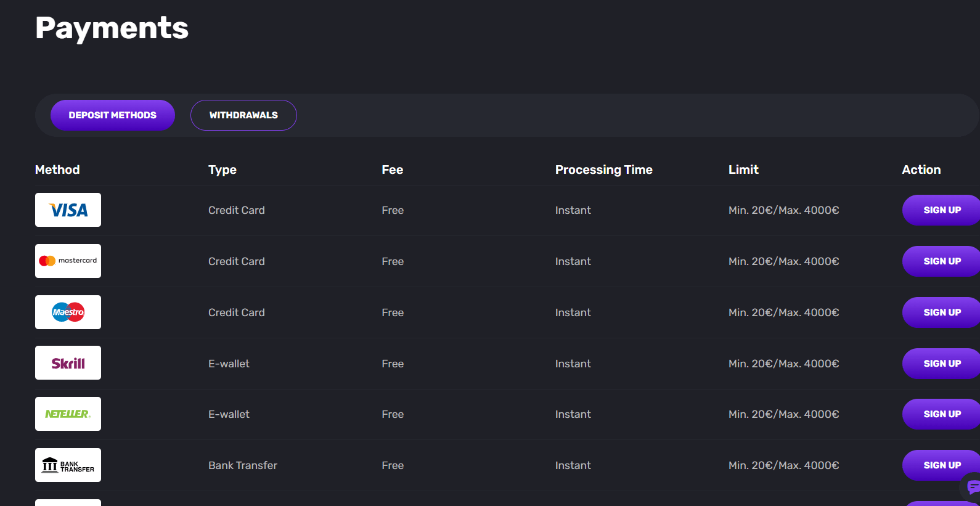Click the Method column header
Viewport: 980px width, 506px height.
tap(57, 169)
